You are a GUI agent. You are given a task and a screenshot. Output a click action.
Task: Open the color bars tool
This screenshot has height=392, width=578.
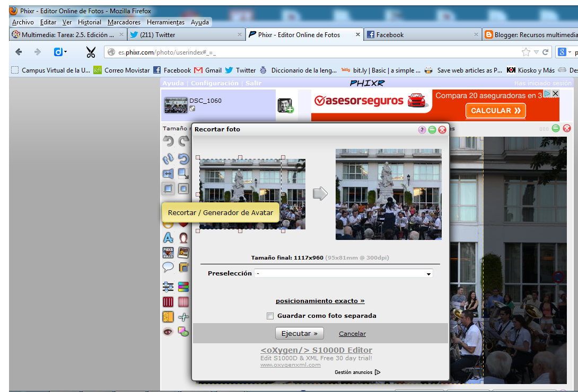coord(183,287)
